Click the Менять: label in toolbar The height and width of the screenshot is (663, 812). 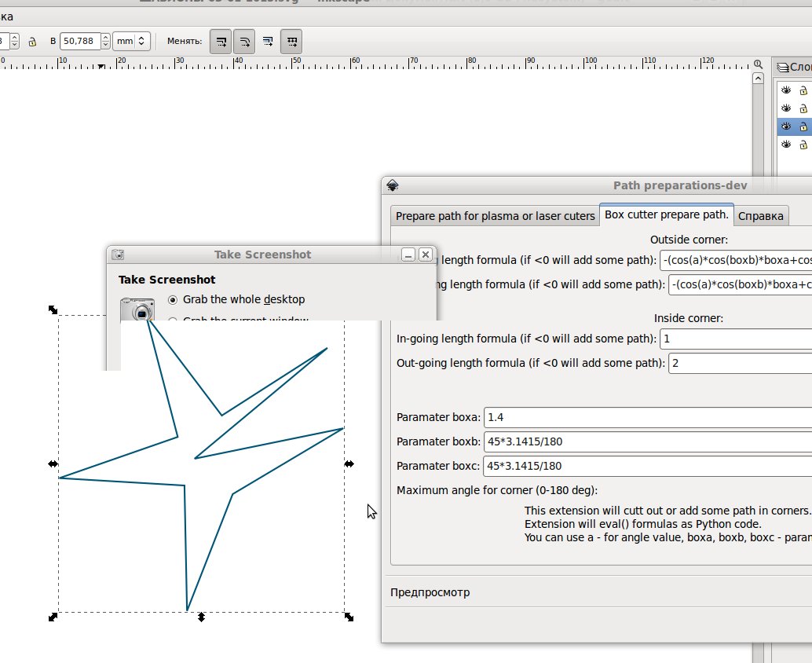pyautogui.click(x=185, y=41)
